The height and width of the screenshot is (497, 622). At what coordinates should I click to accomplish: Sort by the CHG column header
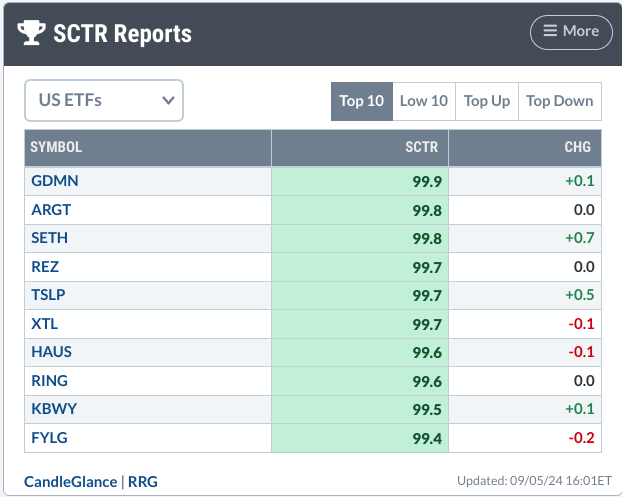tap(577, 148)
